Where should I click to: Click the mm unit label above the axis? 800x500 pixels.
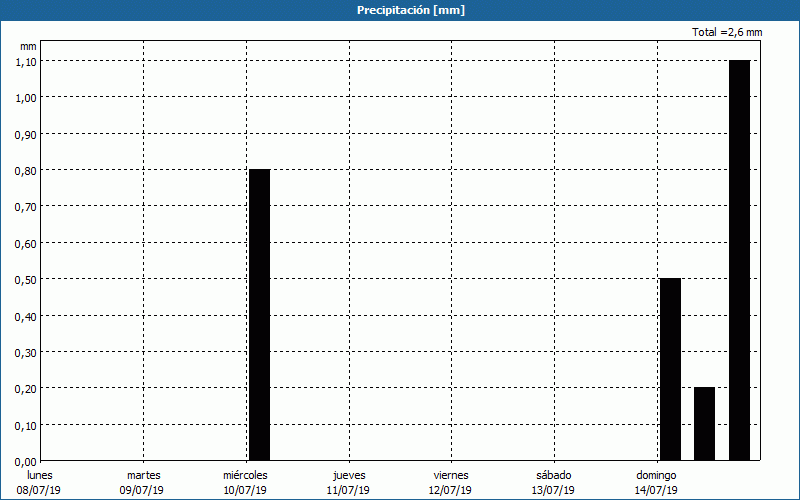click(28, 46)
